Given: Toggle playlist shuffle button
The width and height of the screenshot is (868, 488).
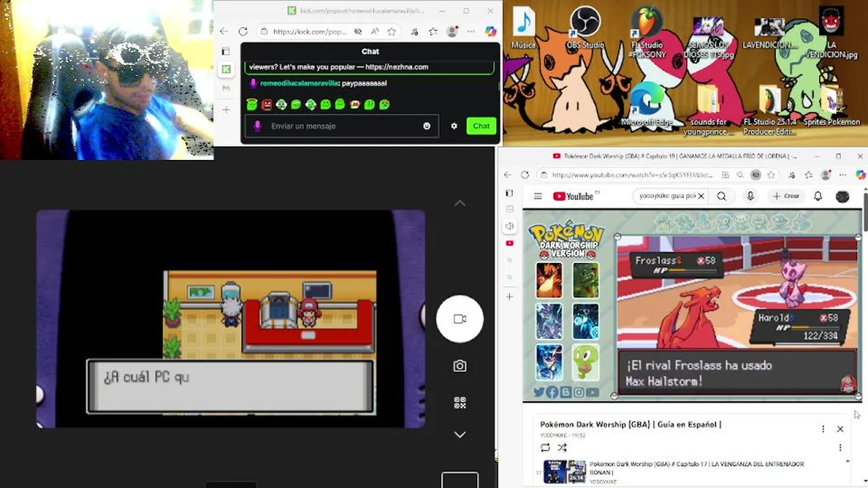Looking at the screenshot, I should pyautogui.click(x=562, y=447).
